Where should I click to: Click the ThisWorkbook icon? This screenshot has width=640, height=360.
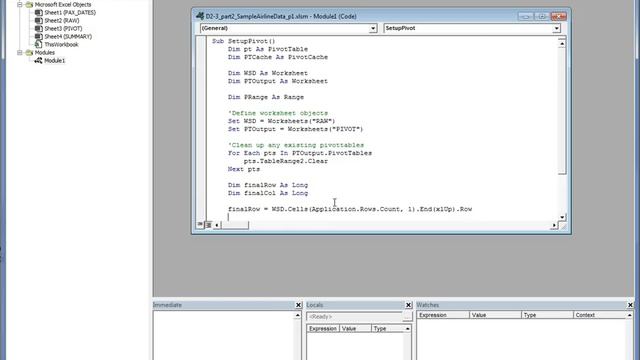38,44
